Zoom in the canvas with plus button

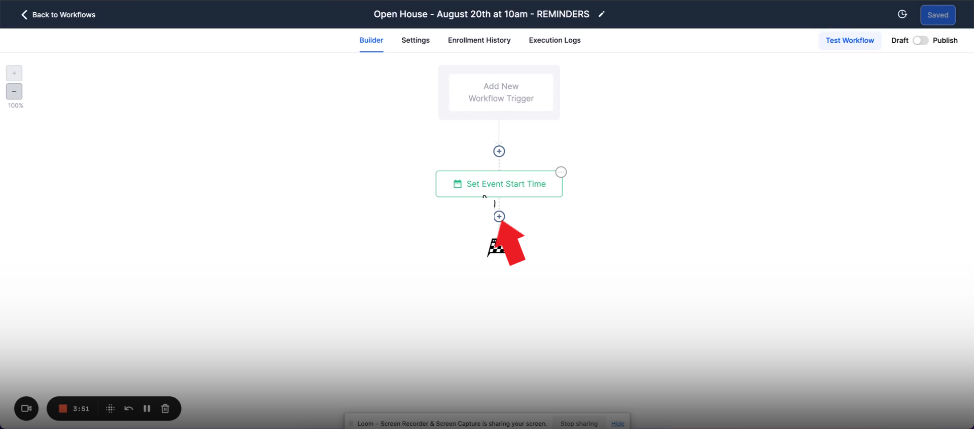pos(14,73)
